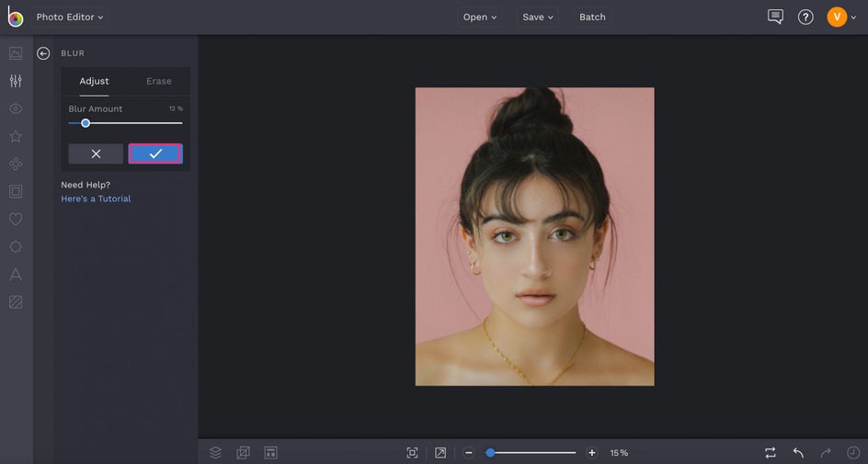
Task: Click the BeFunky logo icon
Action: coord(16,17)
